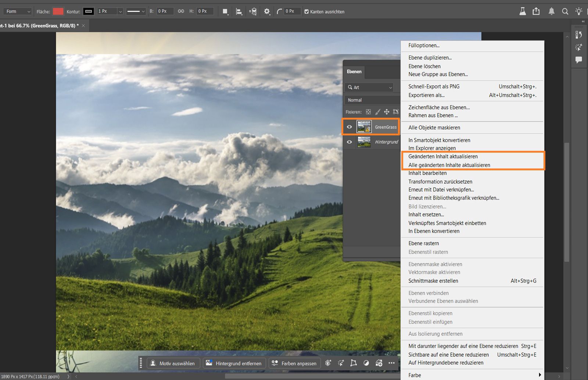Open the search magnifier icon
This screenshot has height=380, width=588.
[x=565, y=11]
